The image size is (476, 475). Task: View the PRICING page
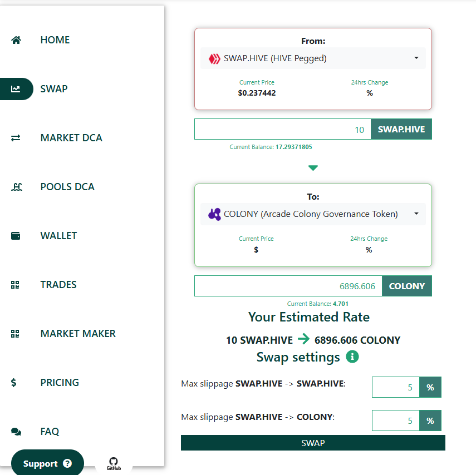click(60, 383)
